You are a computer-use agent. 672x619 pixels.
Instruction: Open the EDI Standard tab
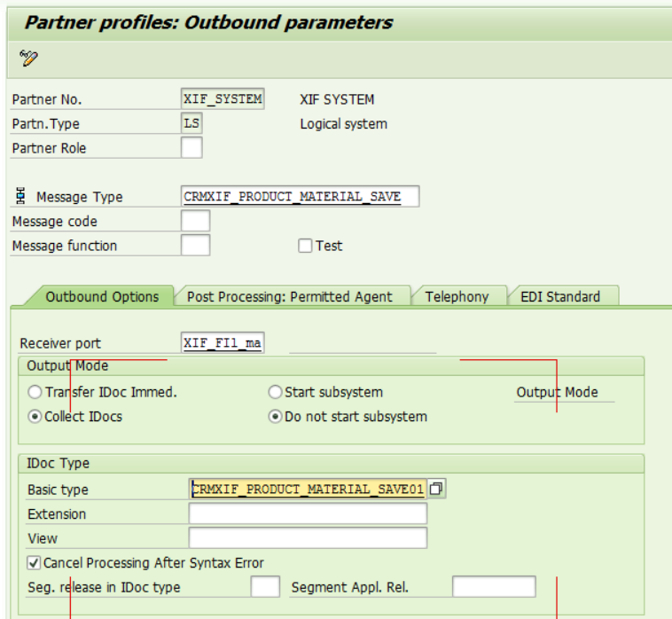coord(560,296)
